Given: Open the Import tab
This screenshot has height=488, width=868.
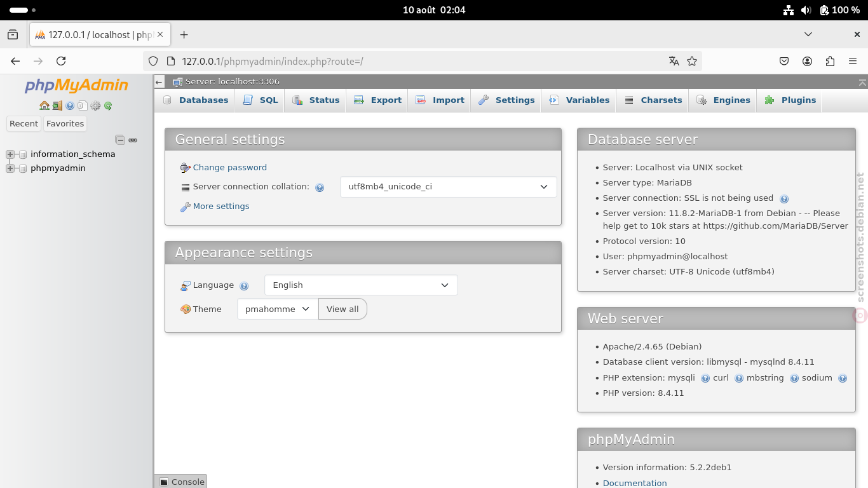Looking at the screenshot, I should tap(440, 100).
